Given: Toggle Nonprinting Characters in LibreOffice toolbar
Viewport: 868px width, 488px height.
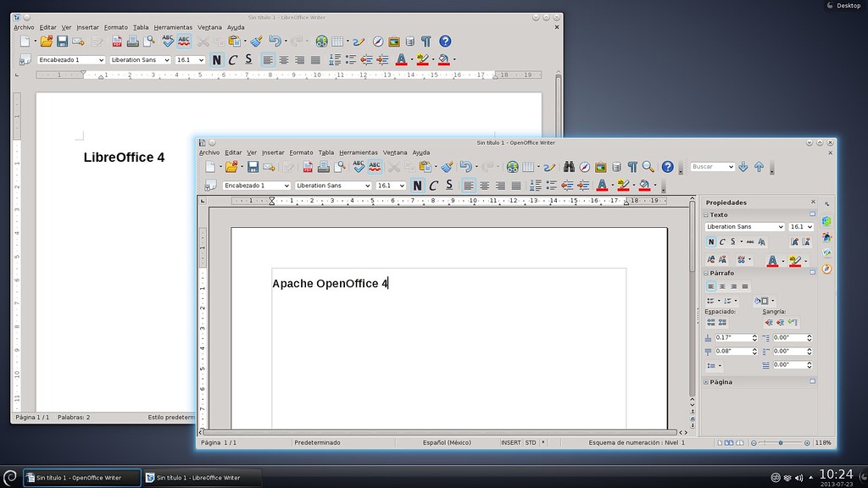Looking at the screenshot, I should 426,41.
